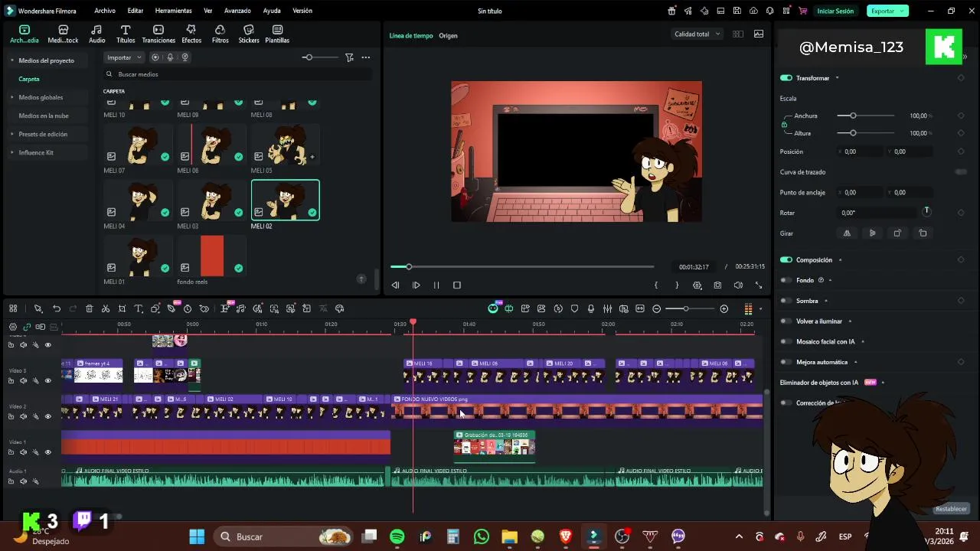Toggle the Transformar switch
Screen dimensions: 980x551
pyautogui.click(x=786, y=78)
